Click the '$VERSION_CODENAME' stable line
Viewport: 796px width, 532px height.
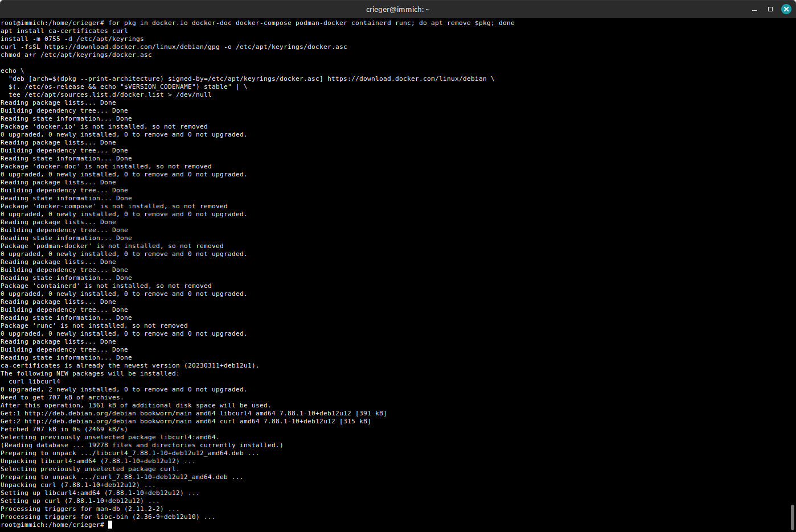click(128, 86)
